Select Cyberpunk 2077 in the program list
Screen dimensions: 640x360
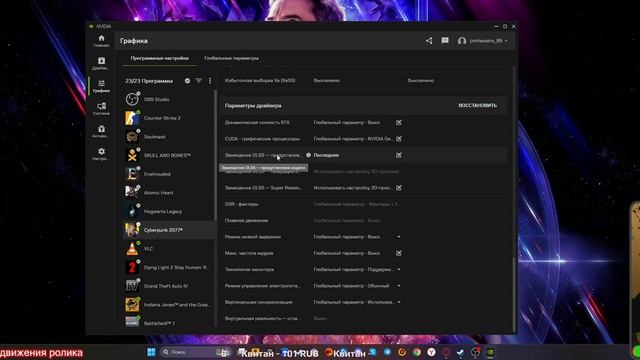tap(169, 230)
